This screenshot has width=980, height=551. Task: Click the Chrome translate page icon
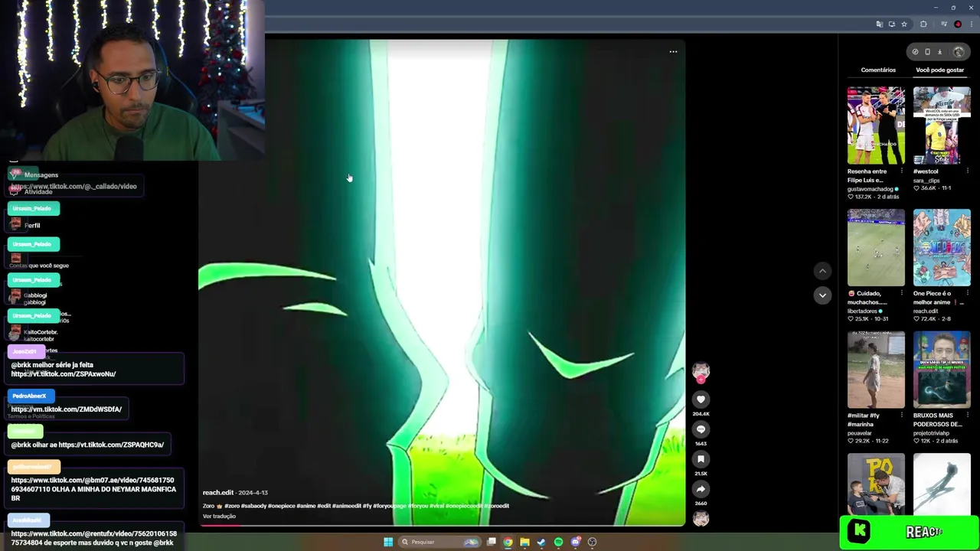tap(879, 24)
